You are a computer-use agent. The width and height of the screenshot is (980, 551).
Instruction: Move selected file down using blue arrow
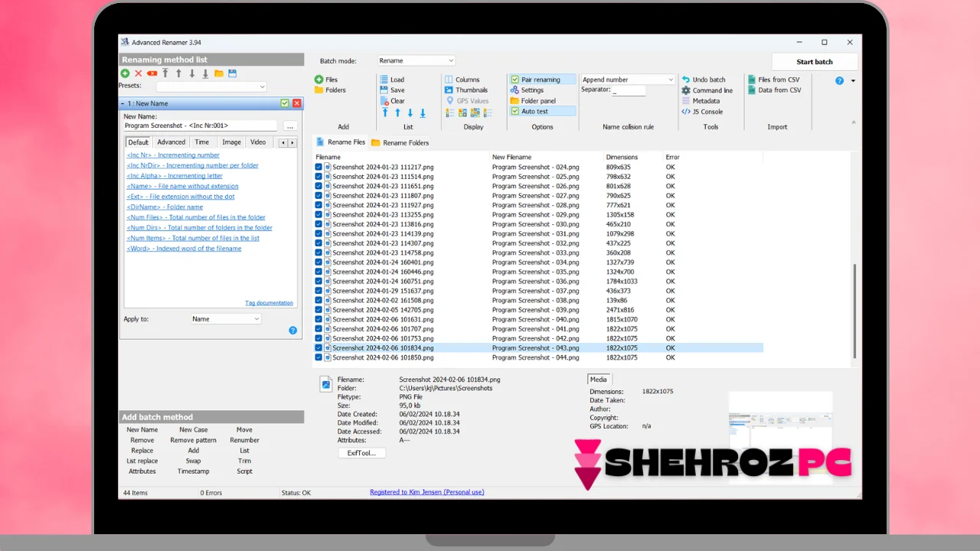coord(410,112)
